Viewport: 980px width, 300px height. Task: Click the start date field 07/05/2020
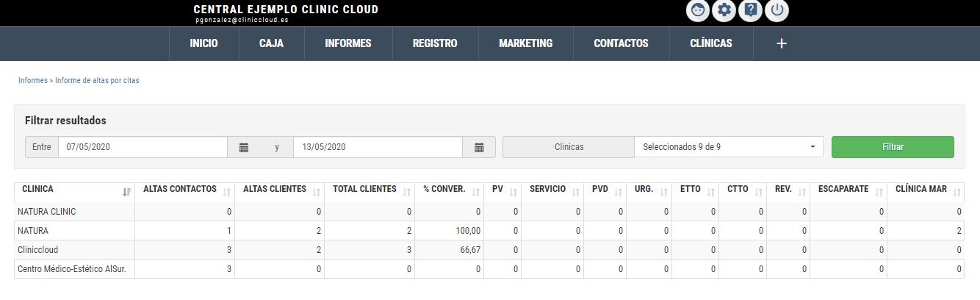(143, 147)
